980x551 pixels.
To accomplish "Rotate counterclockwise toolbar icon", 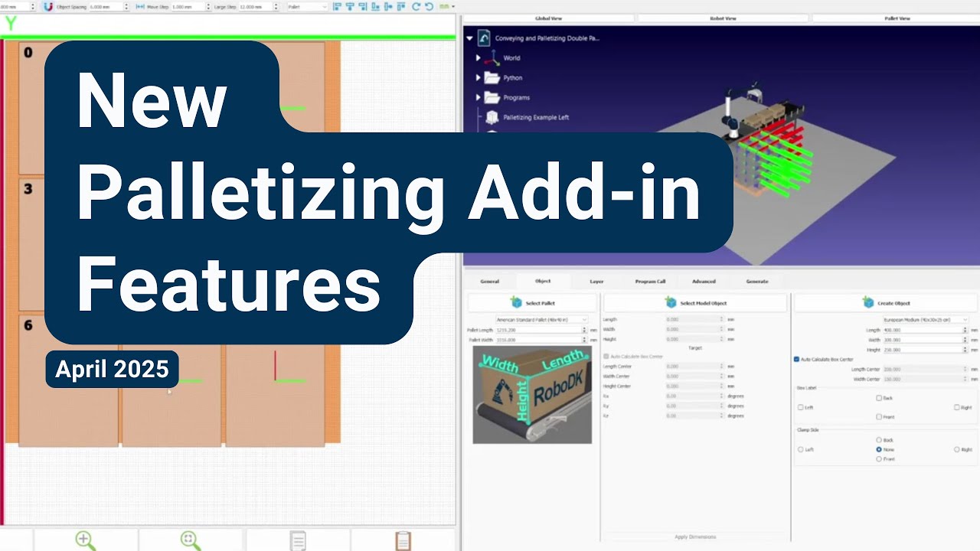I will 430,6.
